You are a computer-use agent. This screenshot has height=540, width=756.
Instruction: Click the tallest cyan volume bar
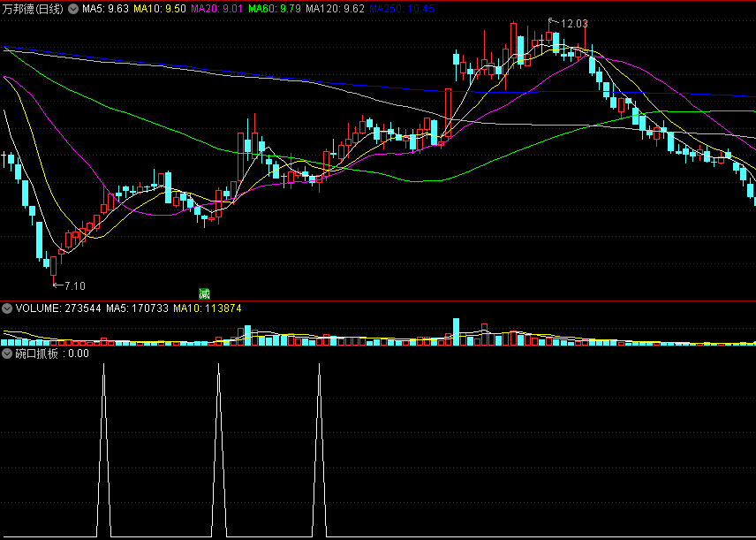[x=456, y=332]
